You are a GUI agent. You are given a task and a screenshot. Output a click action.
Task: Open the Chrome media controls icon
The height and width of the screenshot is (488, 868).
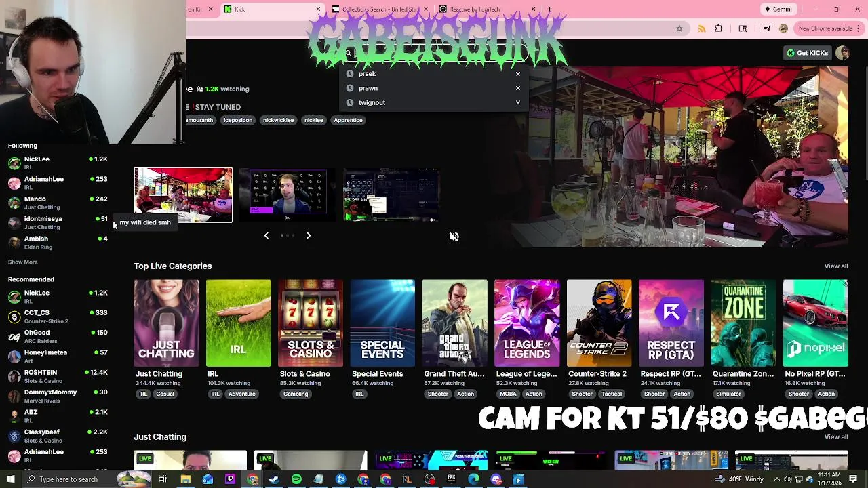click(x=767, y=28)
